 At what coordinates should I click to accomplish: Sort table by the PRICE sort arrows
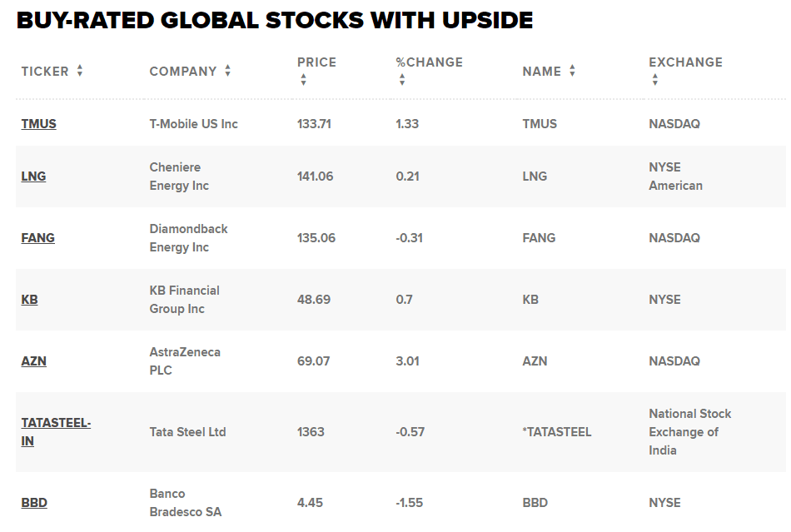coord(303,80)
